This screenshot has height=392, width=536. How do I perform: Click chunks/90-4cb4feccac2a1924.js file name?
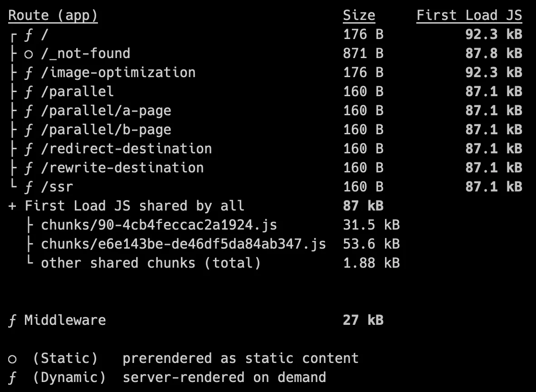point(159,225)
